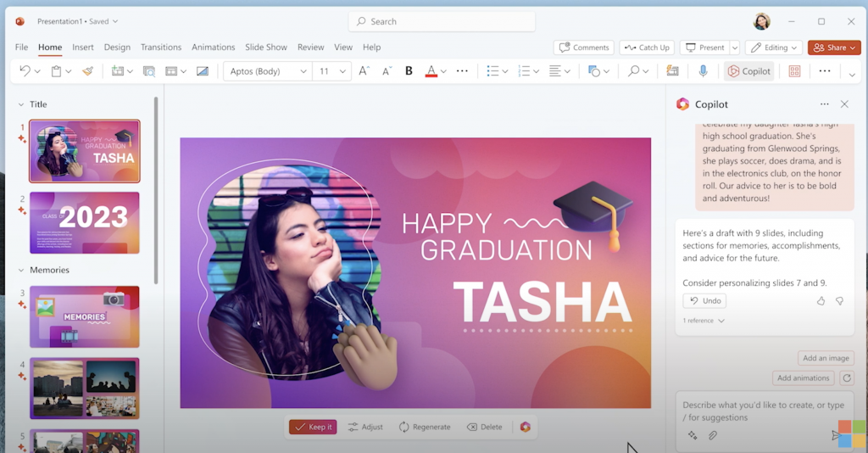Click the Keep it button
868x453 pixels.
[x=313, y=427]
